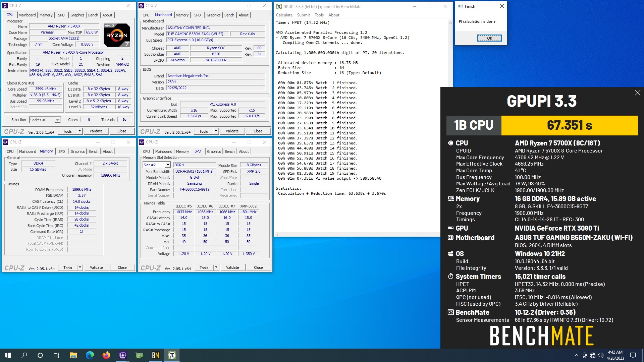Open the Windows Start menu
This screenshot has height=362, width=644.
(8, 355)
